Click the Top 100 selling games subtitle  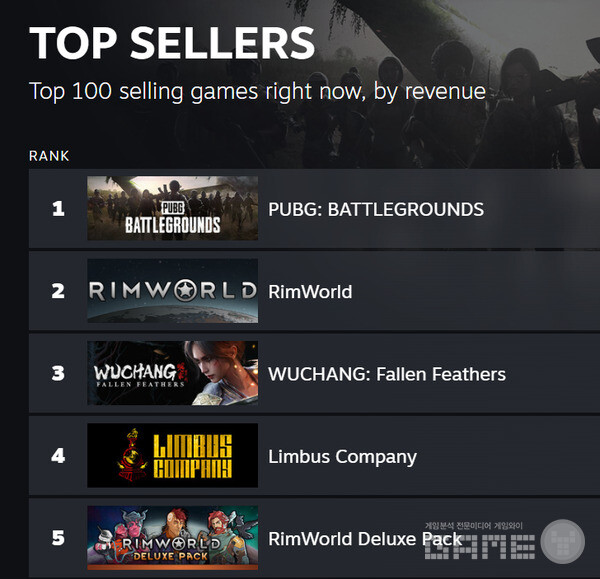[258, 91]
